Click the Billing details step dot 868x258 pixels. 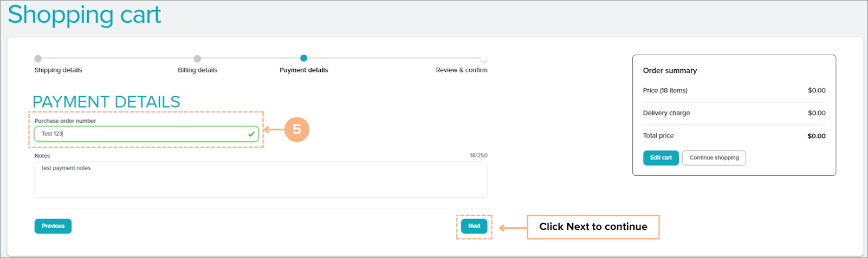point(197,58)
